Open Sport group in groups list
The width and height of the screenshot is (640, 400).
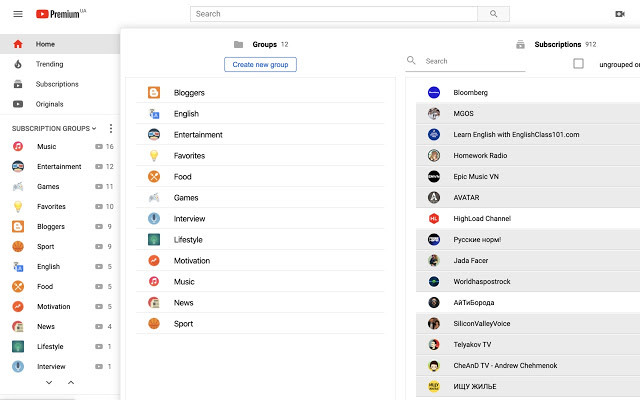(260, 324)
